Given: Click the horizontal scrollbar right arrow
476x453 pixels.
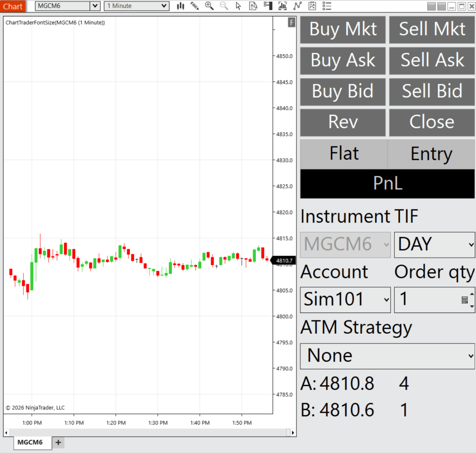Looking at the screenshot, I should pyautogui.click(x=293, y=433).
